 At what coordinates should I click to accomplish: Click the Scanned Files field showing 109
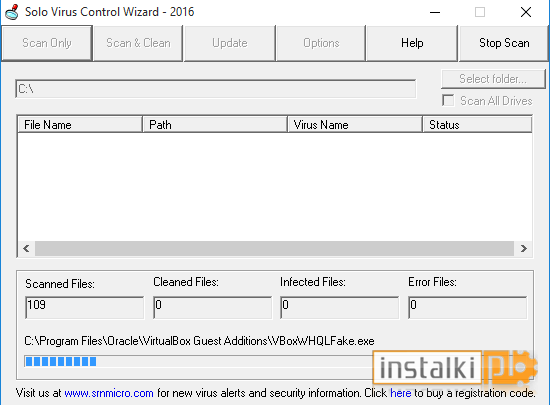pyautogui.click(x=85, y=308)
